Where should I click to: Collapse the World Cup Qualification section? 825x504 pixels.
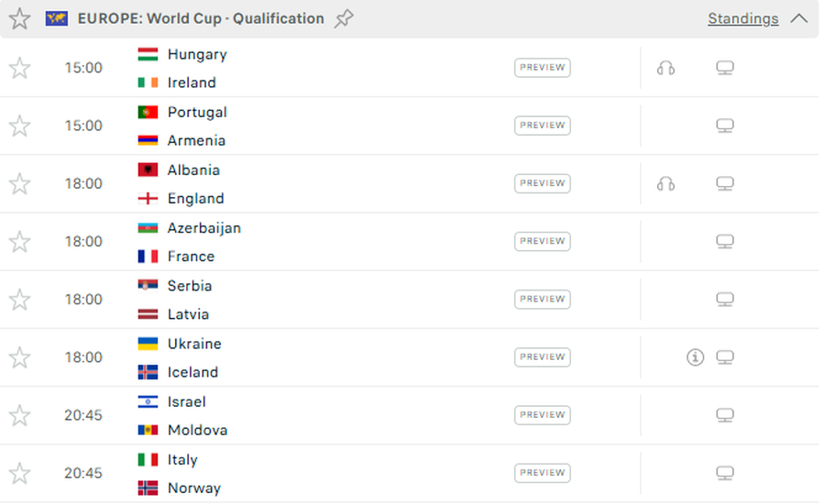[x=798, y=18]
